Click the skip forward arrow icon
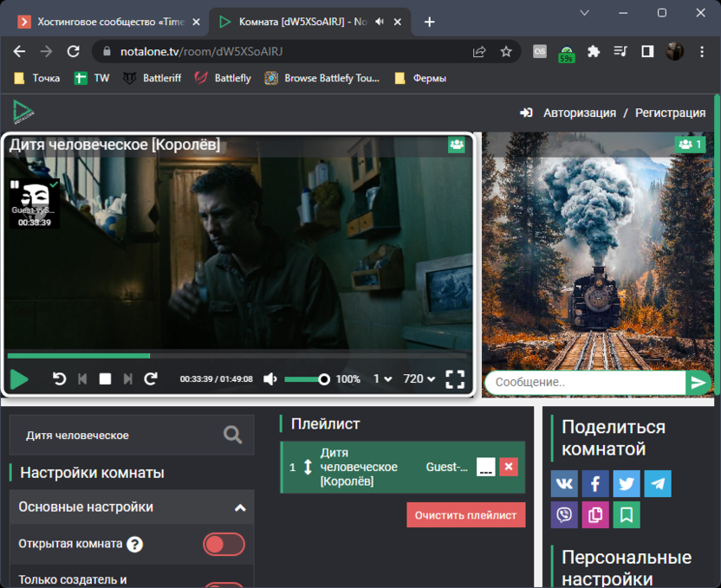Viewport: 721px width, 588px height. 151,378
